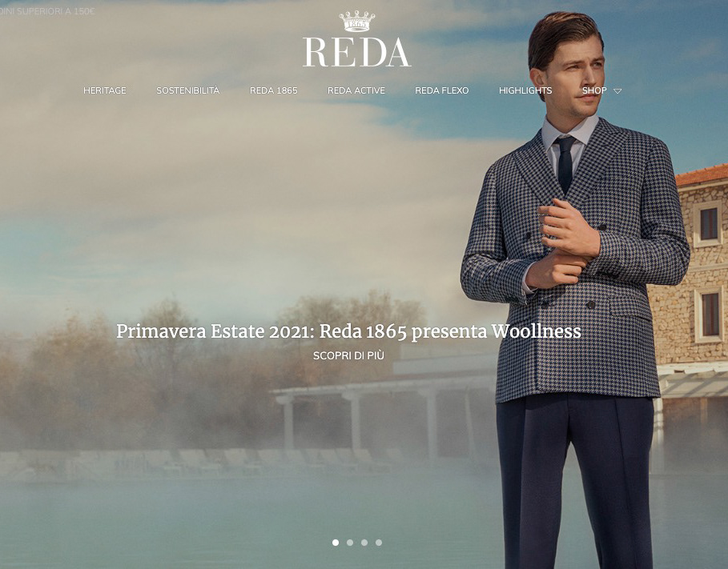Open the REDA 1865 section

tap(273, 90)
